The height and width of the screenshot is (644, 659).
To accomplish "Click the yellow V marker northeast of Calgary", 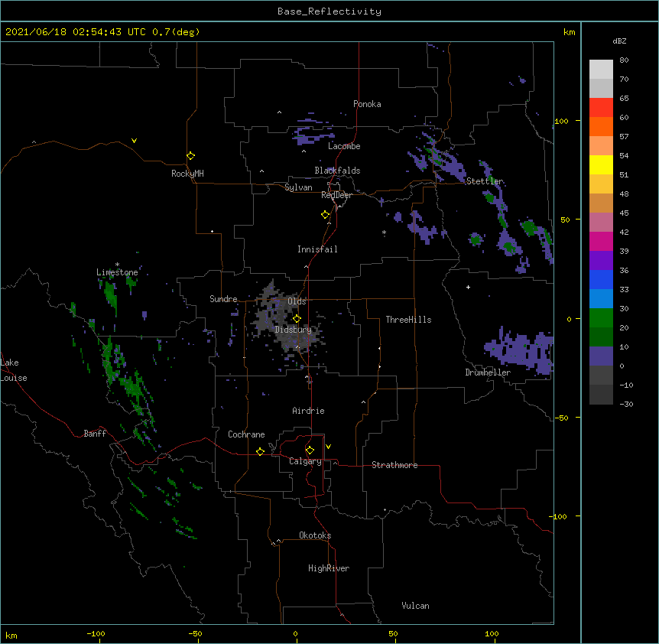I will coord(328,447).
